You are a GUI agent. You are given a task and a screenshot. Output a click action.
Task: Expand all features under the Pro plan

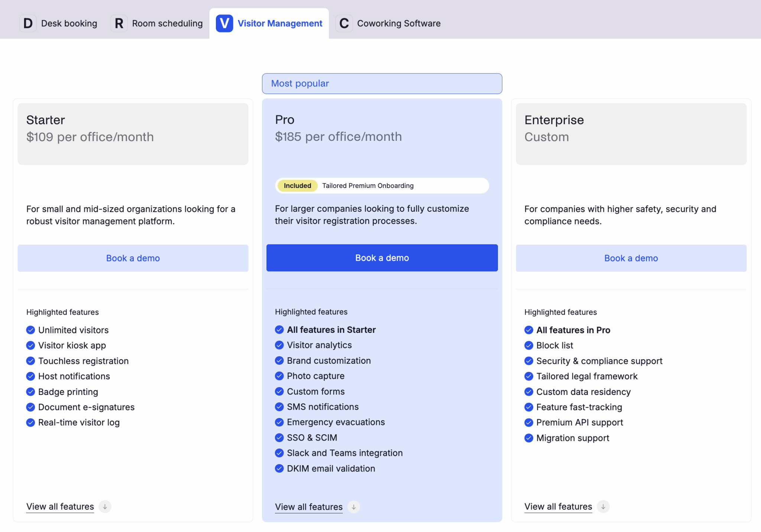(309, 507)
